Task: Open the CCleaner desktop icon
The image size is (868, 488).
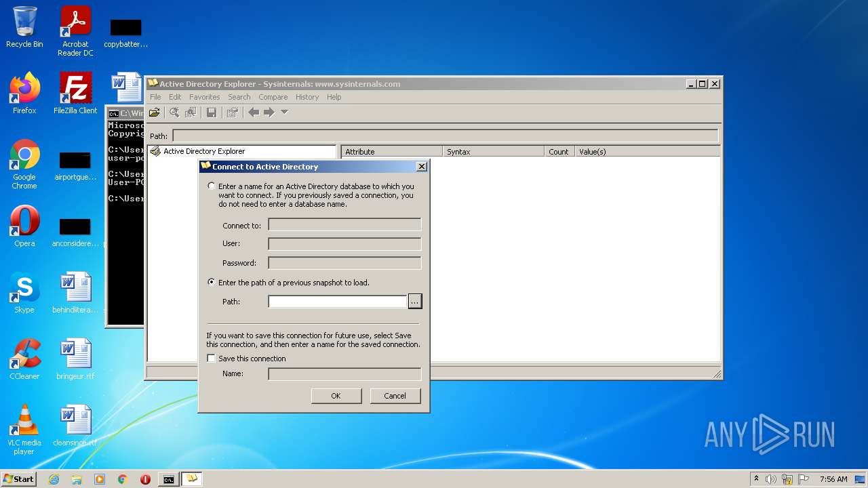Action: coord(24,359)
